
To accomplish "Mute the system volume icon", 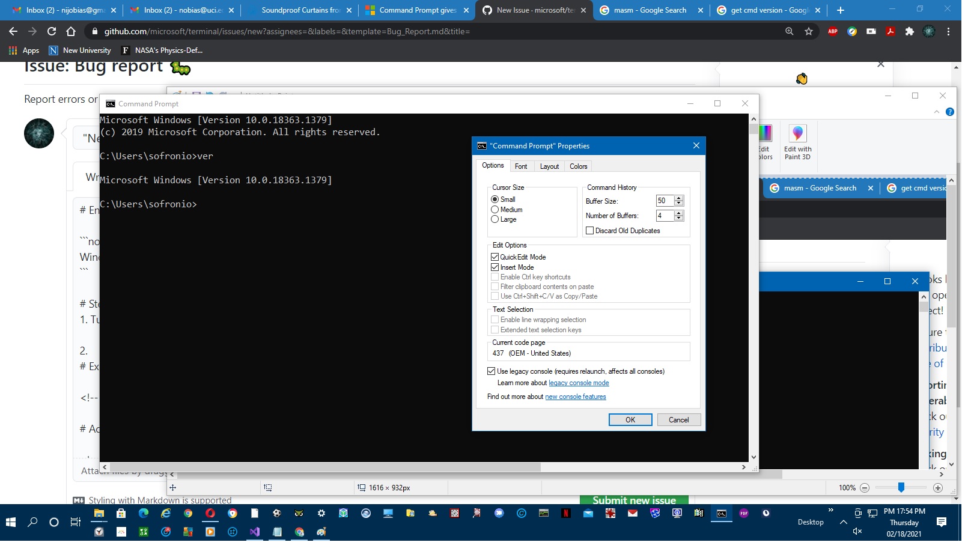I will pos(856,531).
